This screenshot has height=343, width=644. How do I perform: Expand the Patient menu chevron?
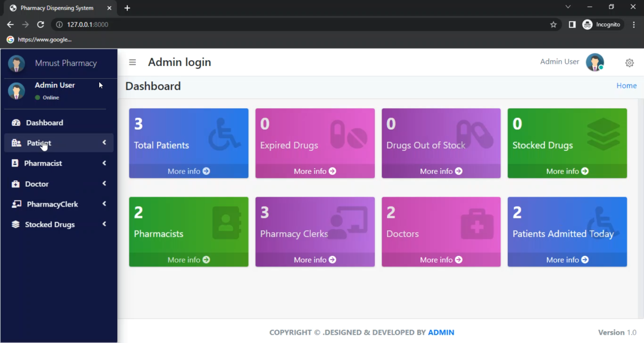coord(104,143)
